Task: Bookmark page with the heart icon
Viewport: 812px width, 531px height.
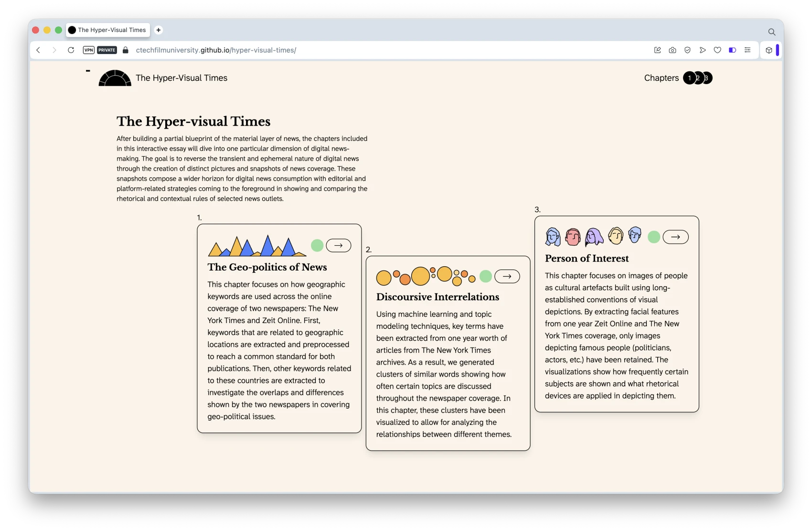Action: 717,50
